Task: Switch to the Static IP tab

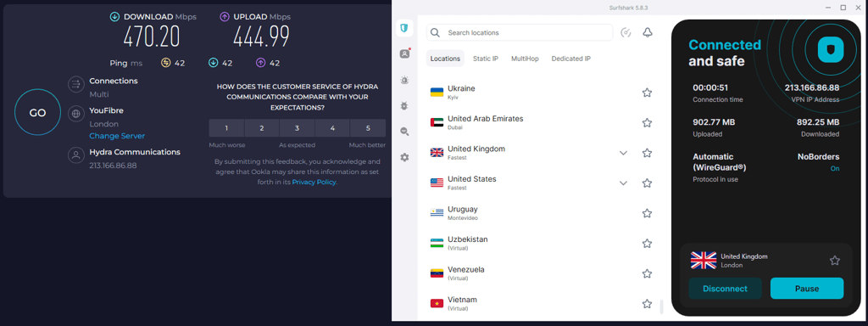Action: tap(486, 59)
